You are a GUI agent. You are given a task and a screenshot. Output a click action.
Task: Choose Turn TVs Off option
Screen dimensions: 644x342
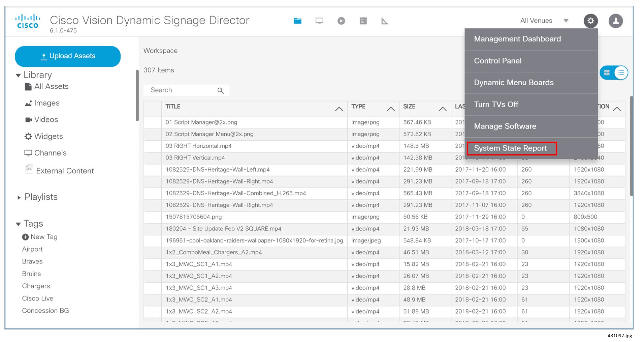click(x=496, y=104)
